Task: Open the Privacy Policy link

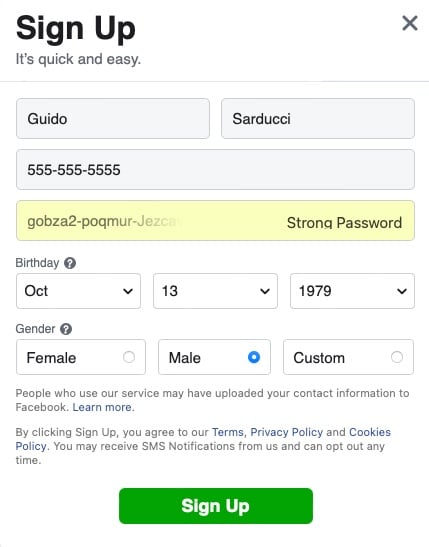Action: pyautogui.click(x=287, y=432)
